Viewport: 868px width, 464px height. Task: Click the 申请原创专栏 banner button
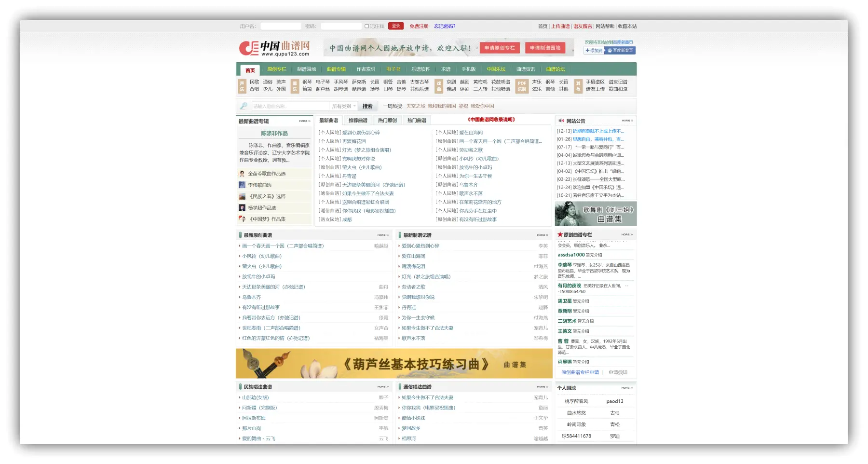[500, 48]
